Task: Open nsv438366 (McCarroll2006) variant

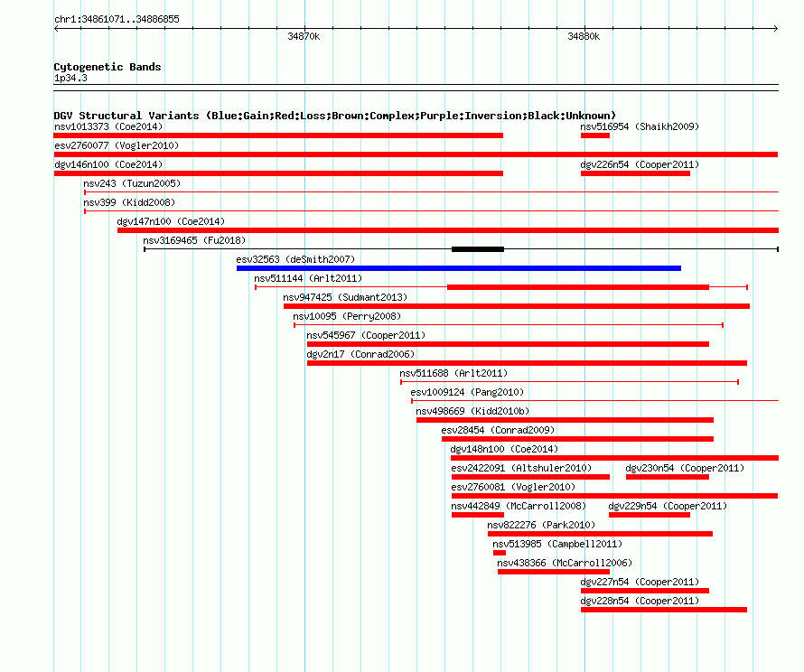Action: 565,563
